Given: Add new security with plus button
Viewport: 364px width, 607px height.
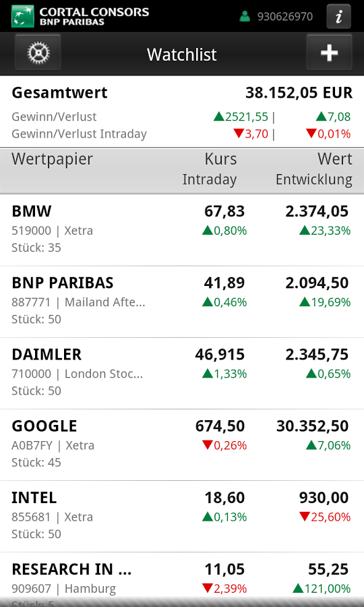Looking at the screenshot, I should tap(329, 53).
